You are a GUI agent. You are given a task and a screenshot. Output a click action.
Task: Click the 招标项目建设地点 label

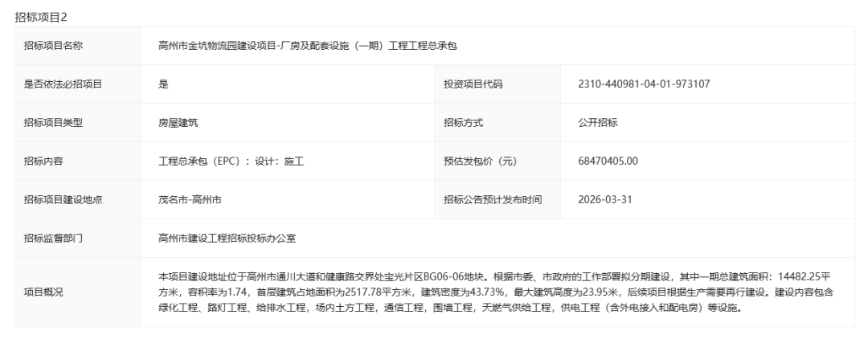pyautogui.click(x=63, y=200)
